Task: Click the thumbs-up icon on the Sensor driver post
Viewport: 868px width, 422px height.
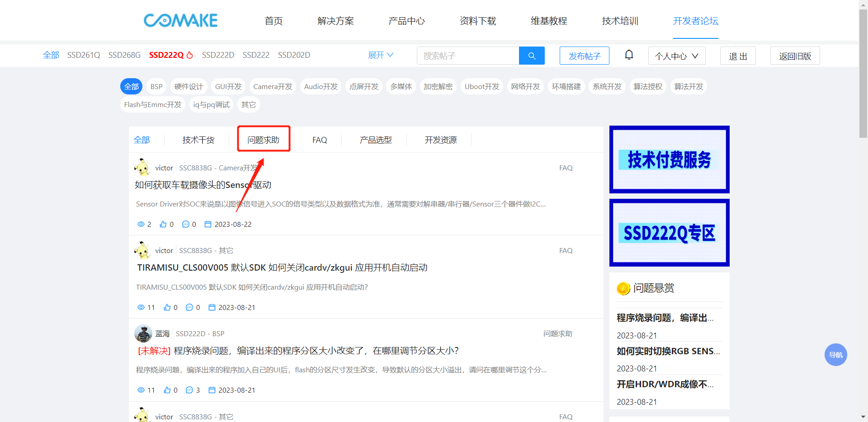Action: 163,225
